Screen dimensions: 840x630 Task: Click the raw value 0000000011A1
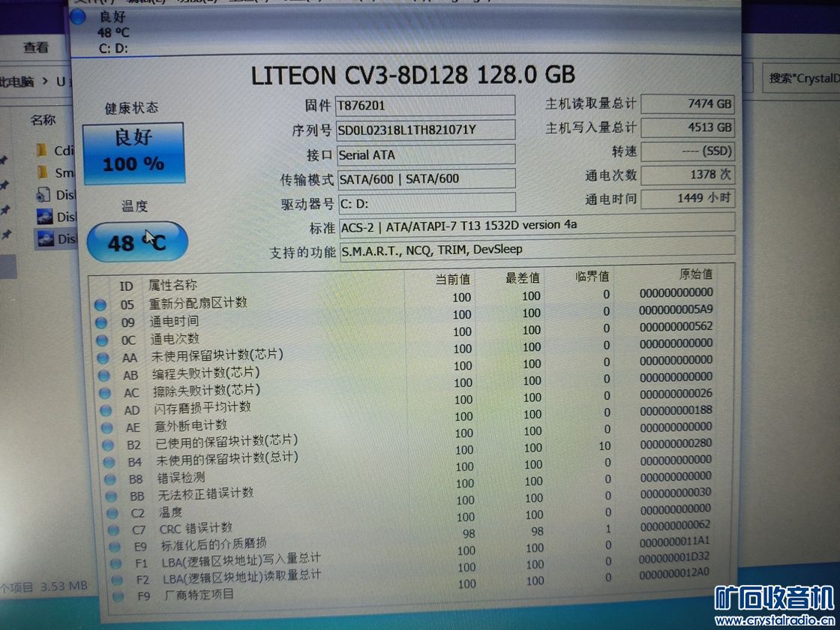(x=674, y=541)
